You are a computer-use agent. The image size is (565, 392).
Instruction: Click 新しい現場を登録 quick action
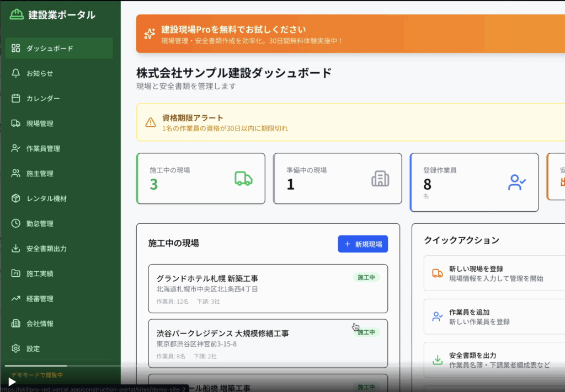click(x=494, y=273)
